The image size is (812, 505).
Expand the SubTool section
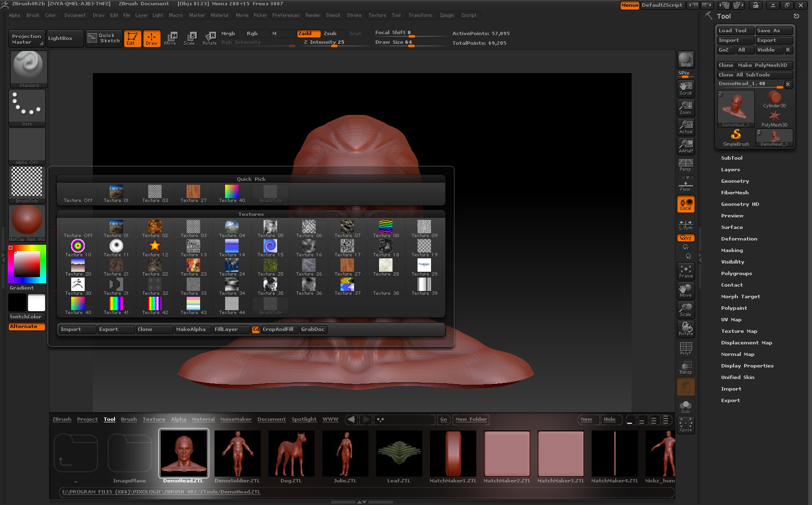point(732,158)
